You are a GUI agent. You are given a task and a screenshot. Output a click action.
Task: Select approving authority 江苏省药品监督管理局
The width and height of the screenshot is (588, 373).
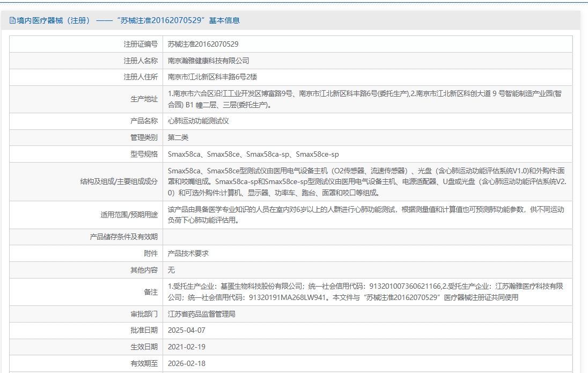point(202,314)
